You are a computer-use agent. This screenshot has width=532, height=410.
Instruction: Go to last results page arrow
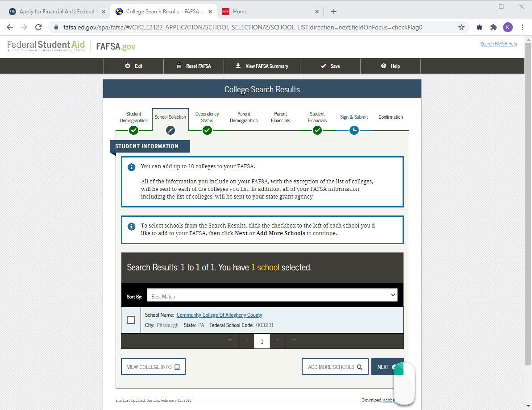coord(294,340)
